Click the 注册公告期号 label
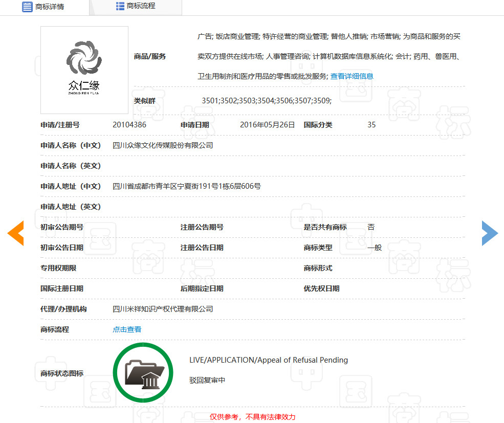 click(x=202, y=227)
